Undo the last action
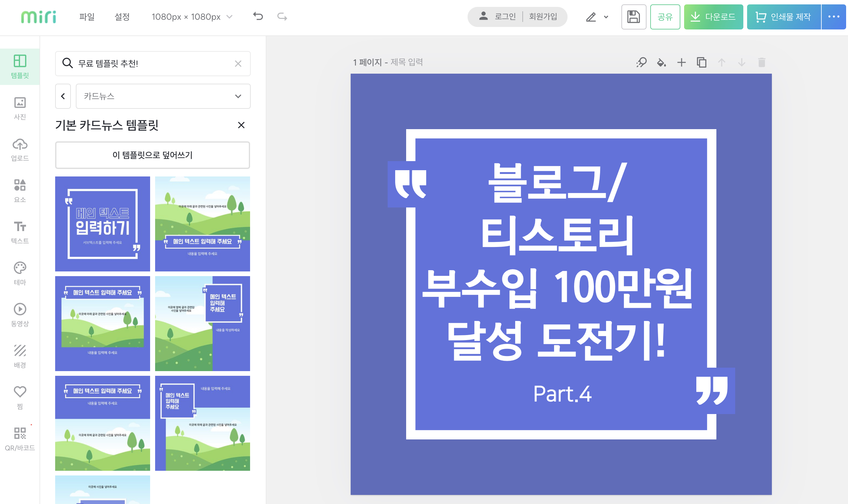 pyautogui.click(x=258, y=16)
